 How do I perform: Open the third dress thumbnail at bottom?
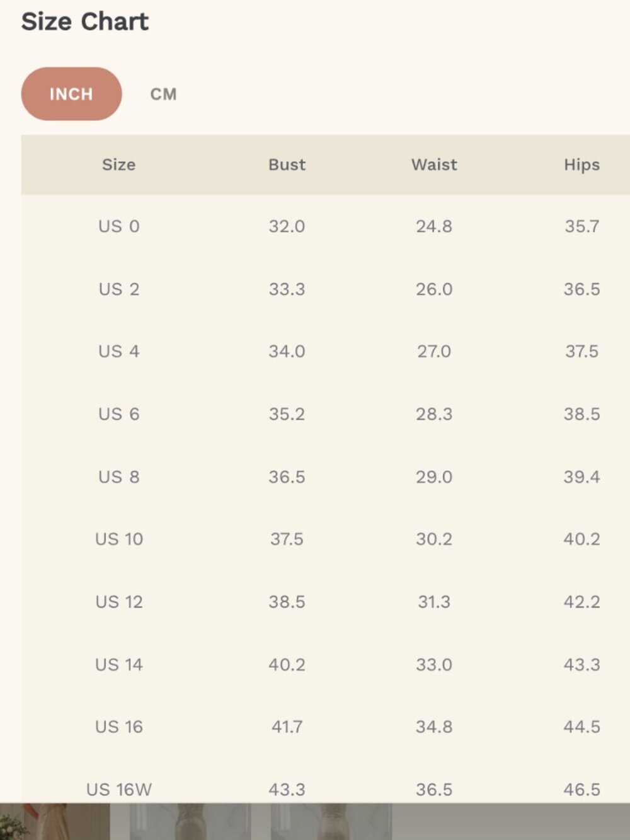pyautogui.click(x=331, y=822)
